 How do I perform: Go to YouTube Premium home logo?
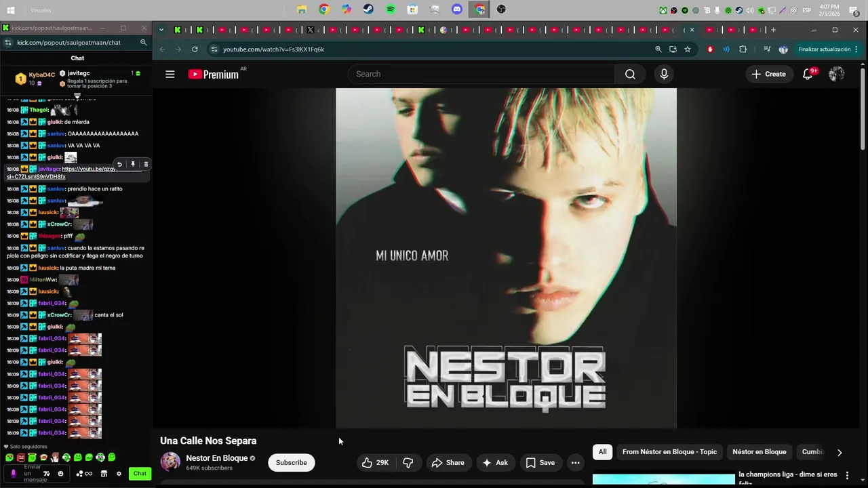214,75
